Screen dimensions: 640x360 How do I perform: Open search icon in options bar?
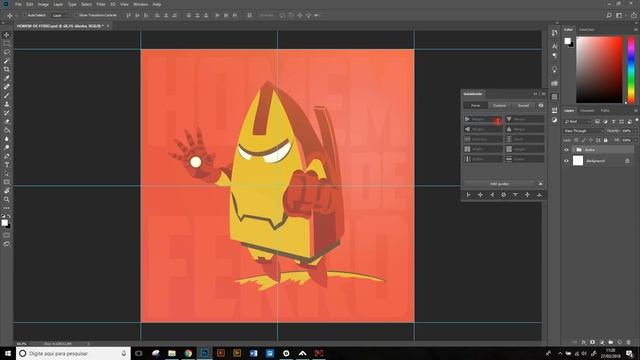[609, 16]
